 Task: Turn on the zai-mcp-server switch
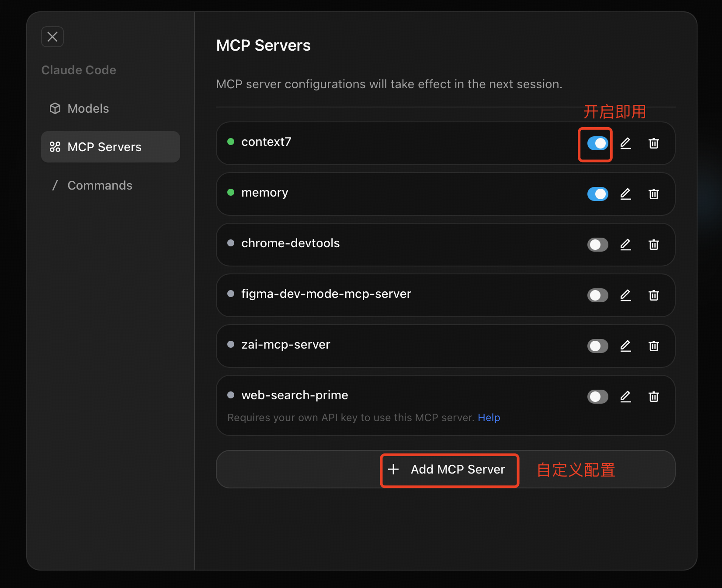(597, 346)
